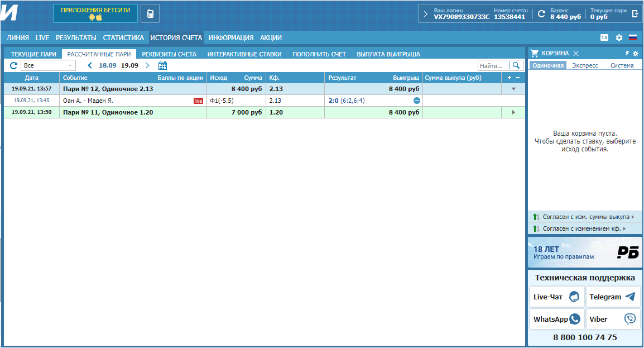Open the 'Все' filter dropdown
The image size is (644, 348).
pyautogui.click(x=47, y=65)
